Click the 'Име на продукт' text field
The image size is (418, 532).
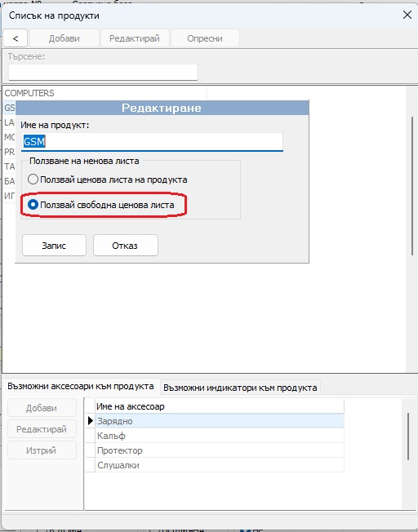tap(152, 141)
